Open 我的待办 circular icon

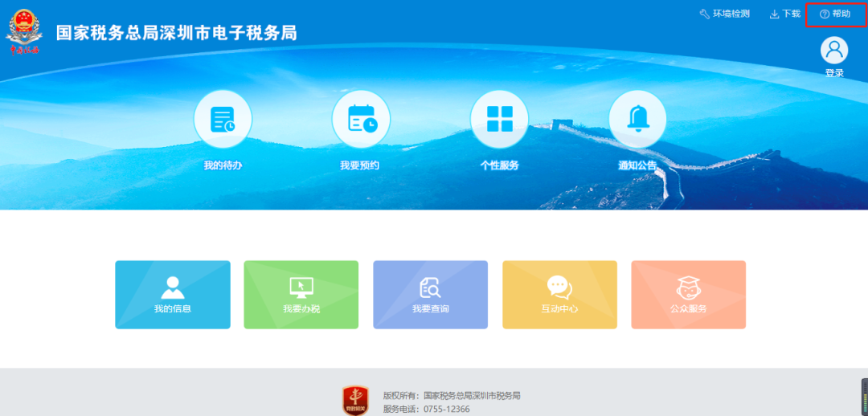[x=223, y=119]
